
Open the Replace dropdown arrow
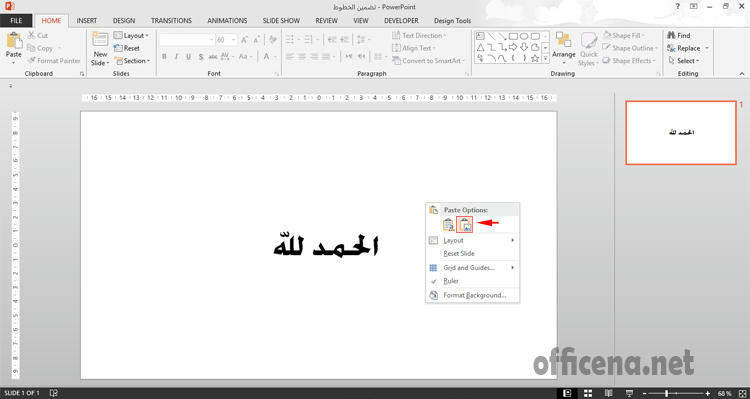tap(706, 48)
